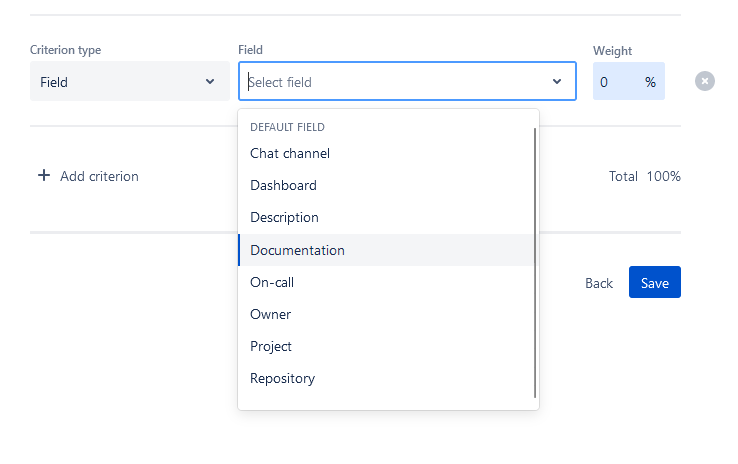Click the Add criterion text link
This screenshot has width=738, height=464.
[x=99, y=176]
